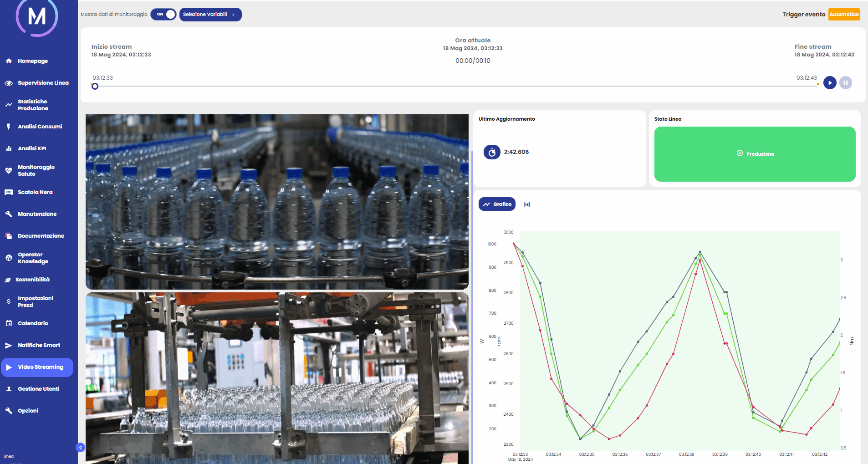Toggle Mostra dati di monitoraggio switch
The height and width of the screenshot is (464, 868).
tap(163, 14)
